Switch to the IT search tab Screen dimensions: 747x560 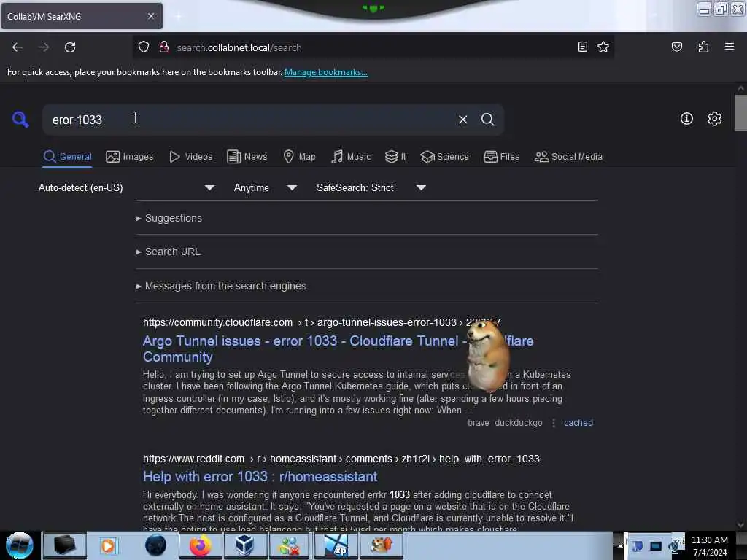[x=395, y=157]
